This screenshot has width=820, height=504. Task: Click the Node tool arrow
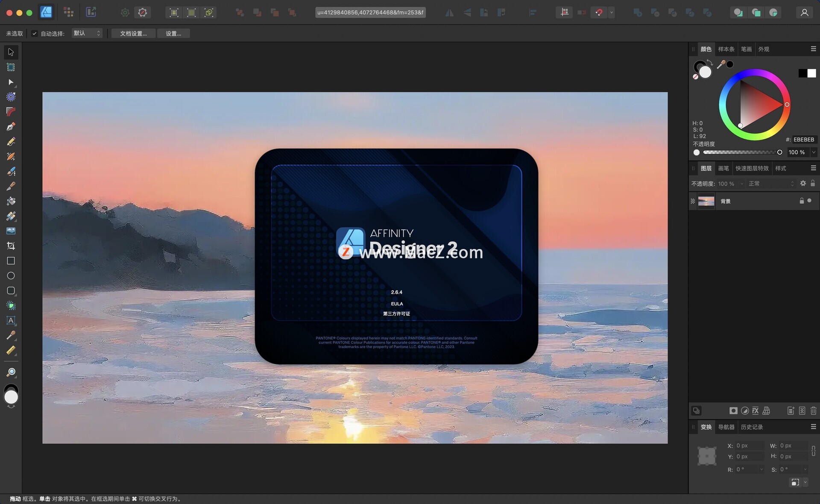click(x=11, y=82)
